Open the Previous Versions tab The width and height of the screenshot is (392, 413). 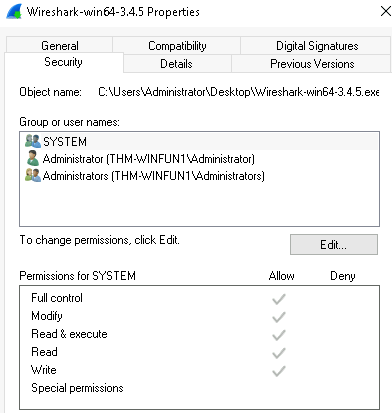pyautogui.click(x=312, y=64)
